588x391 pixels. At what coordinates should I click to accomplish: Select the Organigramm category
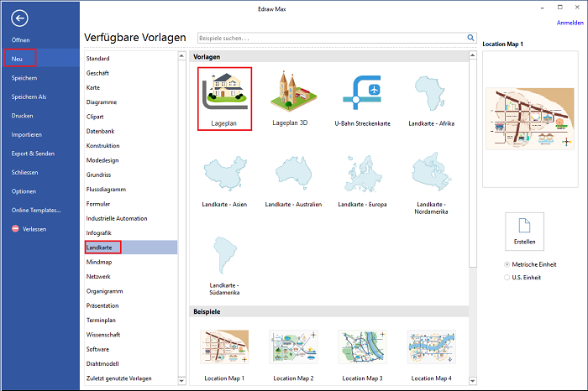[105, 291]
